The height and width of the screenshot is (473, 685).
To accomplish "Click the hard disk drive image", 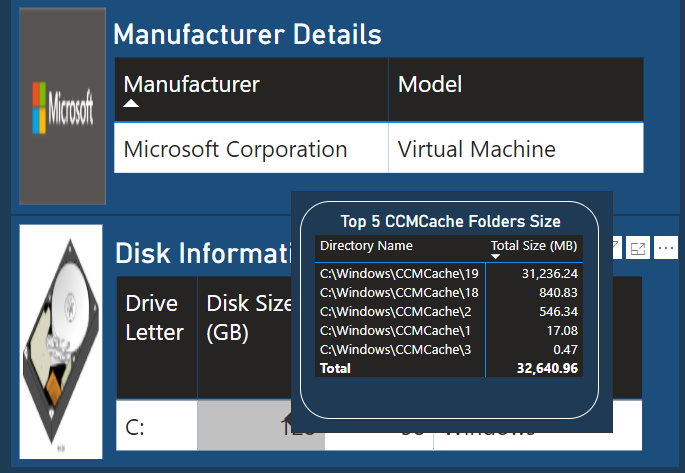I will pyautogui.click(x=61, y=342).
